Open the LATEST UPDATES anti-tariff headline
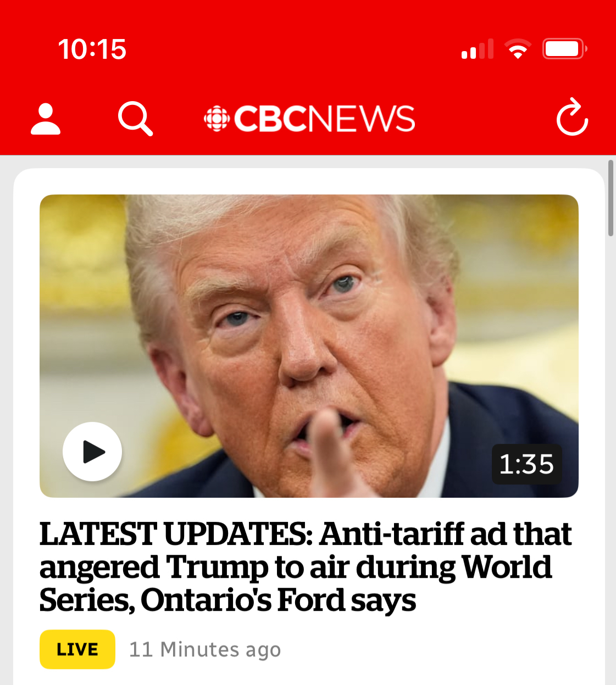This screenshot has width=616, height=685. click(306, 567)
